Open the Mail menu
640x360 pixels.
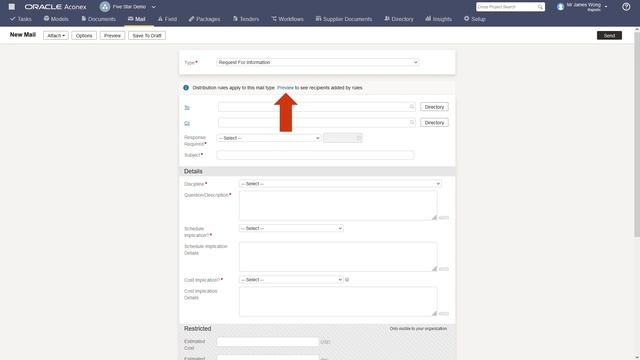pyautogui.click(x=137, y=19)
